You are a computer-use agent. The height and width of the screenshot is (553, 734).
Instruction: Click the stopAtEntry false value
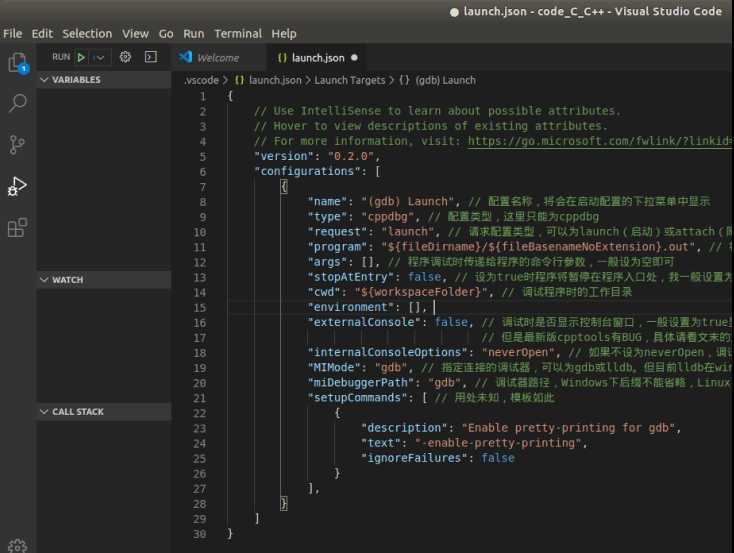[x=424, y=277]
